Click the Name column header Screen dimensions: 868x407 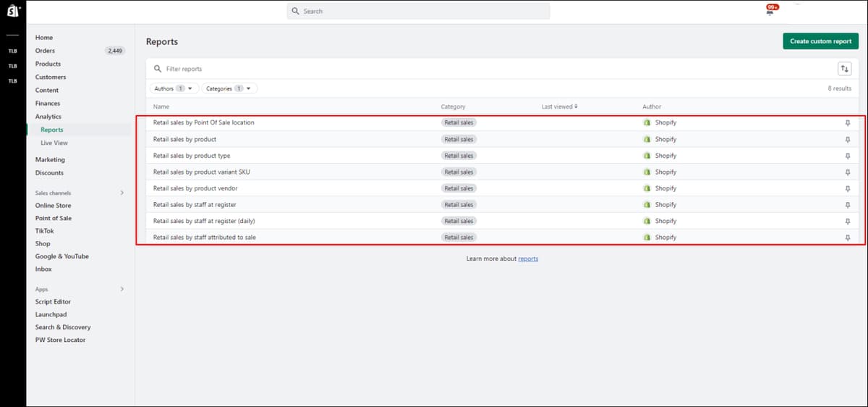(x=161, y=106)
